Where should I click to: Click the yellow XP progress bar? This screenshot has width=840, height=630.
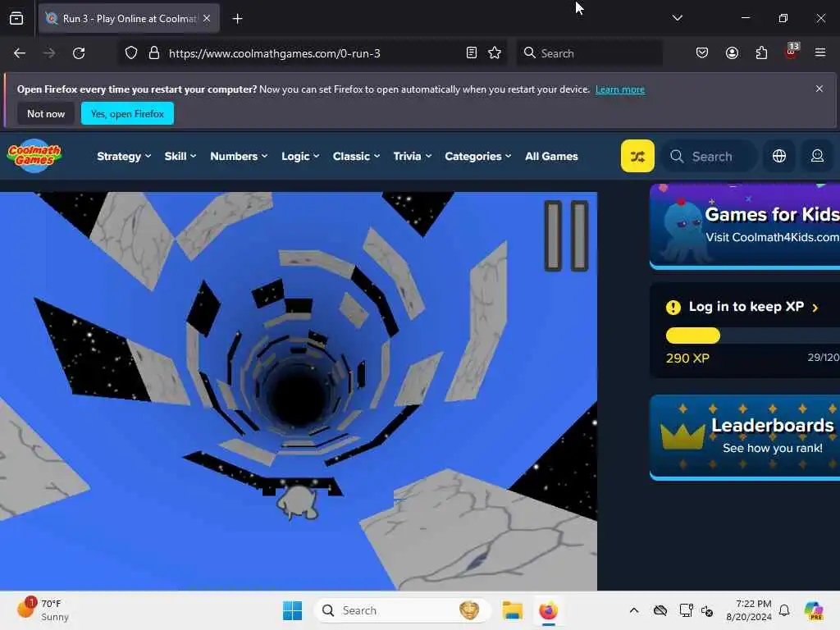pos(692,336)
